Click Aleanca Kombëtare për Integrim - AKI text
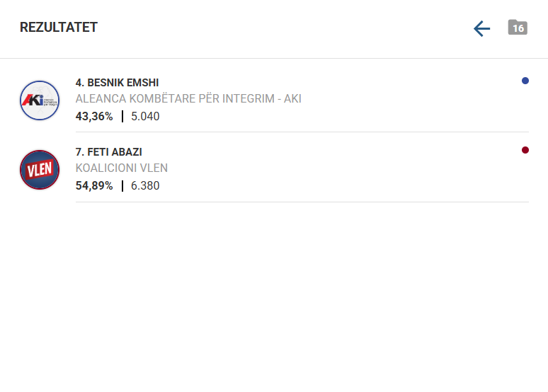Screen dimensions: 548x392 coord(188,98)
